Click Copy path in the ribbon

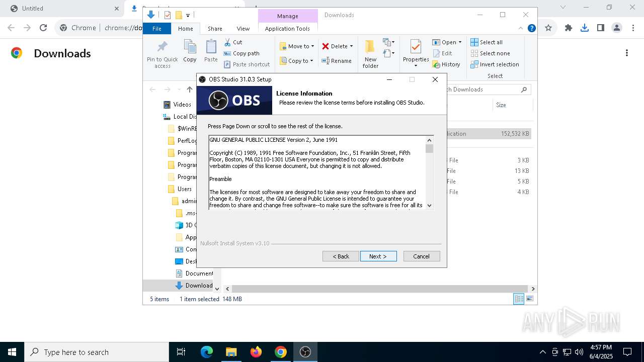tap(242, 53)
